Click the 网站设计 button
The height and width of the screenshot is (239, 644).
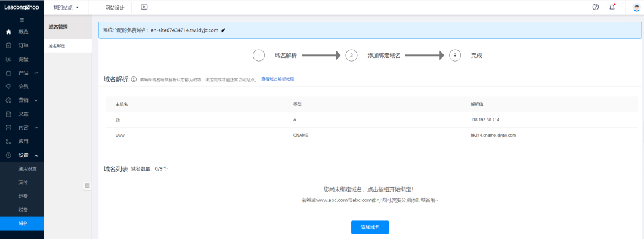click(x=114, y=7)
